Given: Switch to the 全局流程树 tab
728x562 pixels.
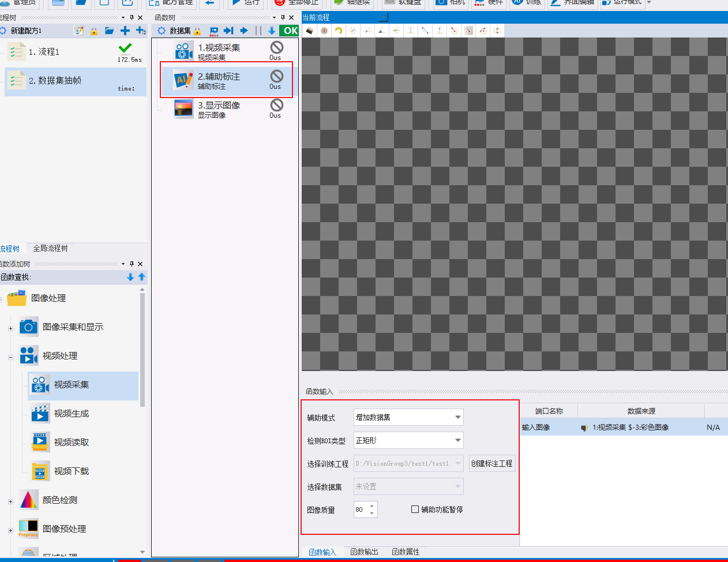Looking at the screenshot, I should tap(50, 249).
